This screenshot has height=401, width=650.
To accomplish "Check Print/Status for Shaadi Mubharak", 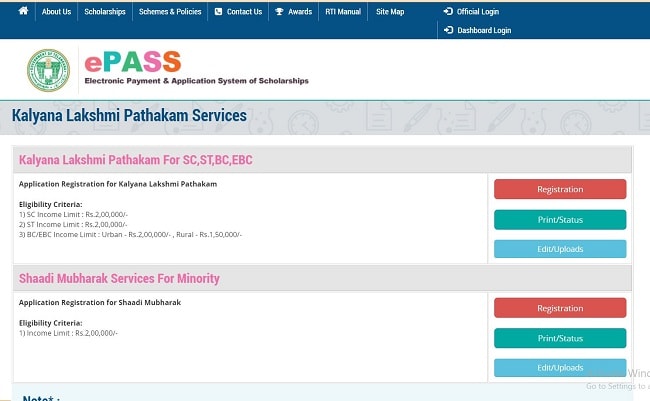I will (x=560, y=338).
